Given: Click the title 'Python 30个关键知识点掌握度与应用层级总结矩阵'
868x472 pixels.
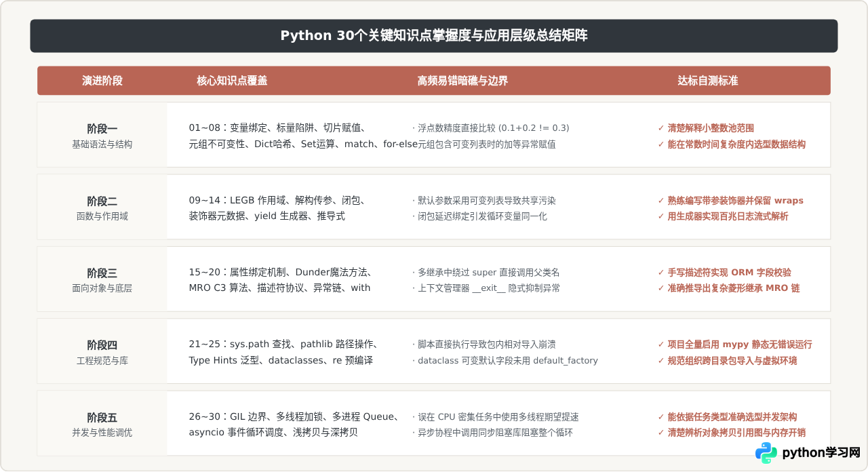Looking at the screenshot, I should click(x=434, y=36).
